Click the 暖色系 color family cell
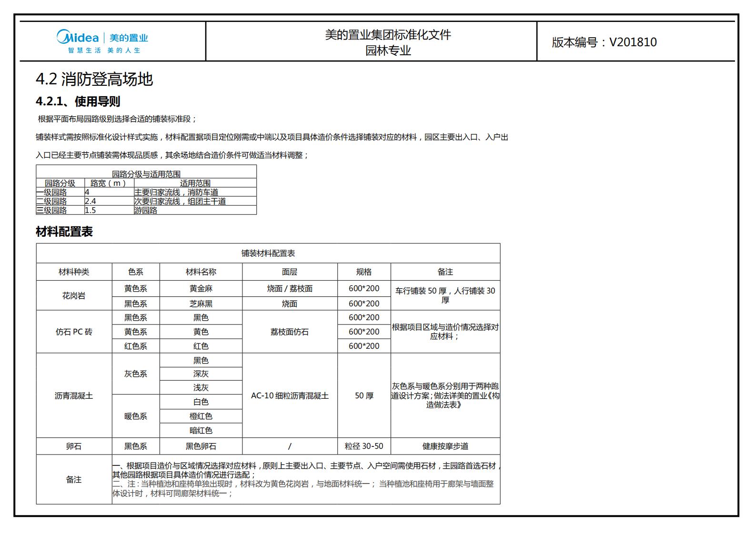Viewport: 756px width, 535px height. 136,416
